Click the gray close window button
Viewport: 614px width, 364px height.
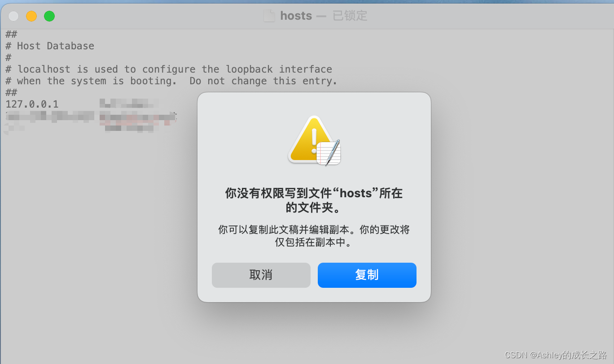(13, 16)
